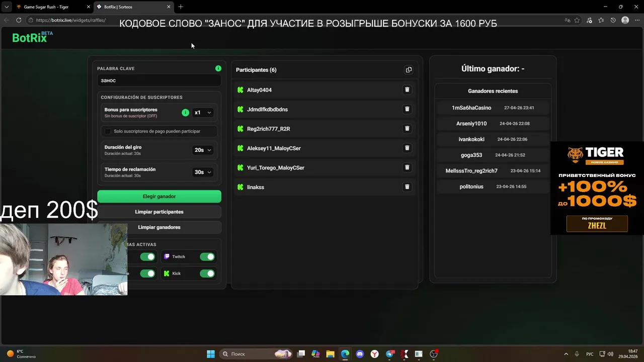This screenshot has width=644, height=362.
Task: Click the browser address bar URL
Action: (71, 20)
